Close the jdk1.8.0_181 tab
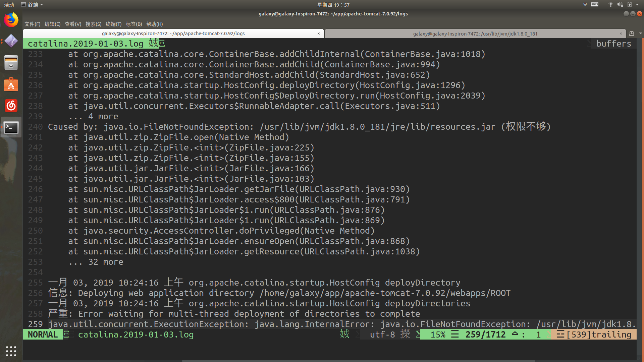The width and height of the screenshot is (644, 362). pyautogui.click(x=621, y=34)
